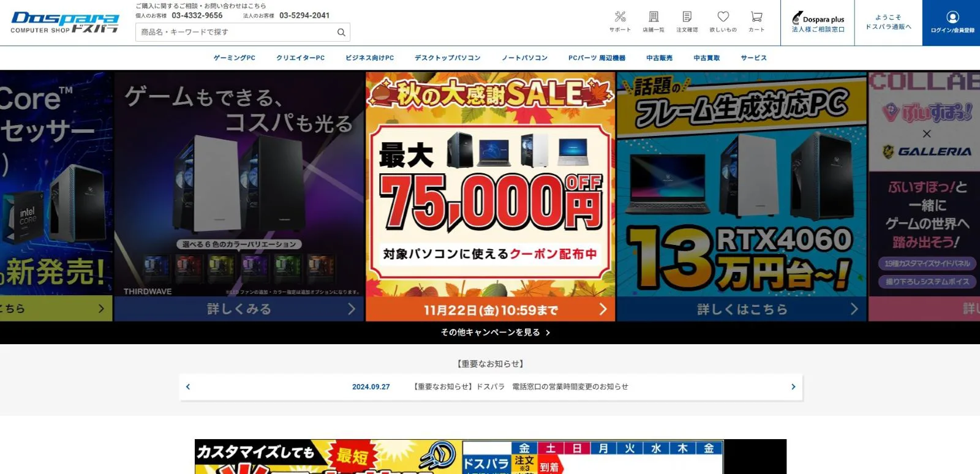The height and width of the screenshot is (474, 980).
Task: Open the 中古販売 menu item
Action: pyautogui.click(x=659, y=58)
